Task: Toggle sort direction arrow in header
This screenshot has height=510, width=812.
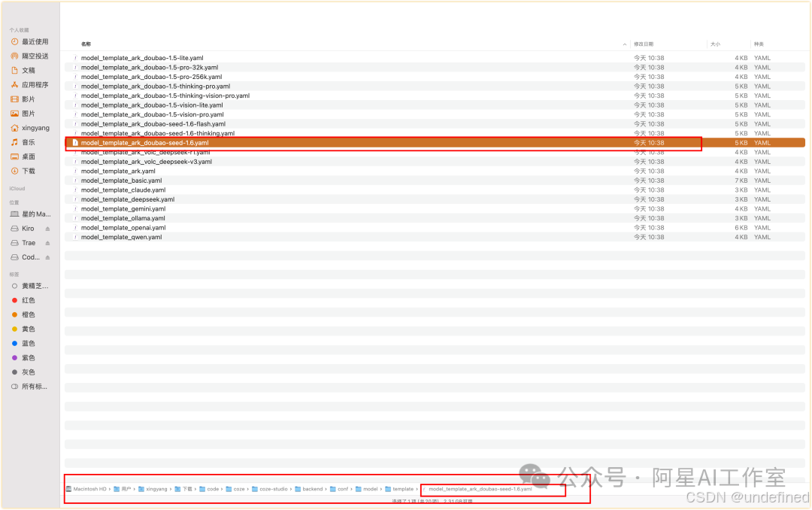Action: pyautogui.click(x=625, y=44)
